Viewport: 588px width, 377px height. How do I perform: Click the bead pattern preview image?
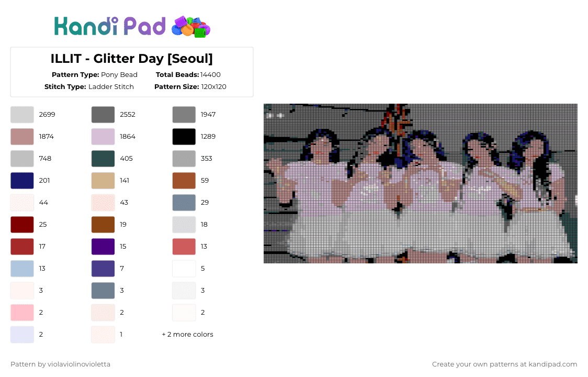point(421,183)
